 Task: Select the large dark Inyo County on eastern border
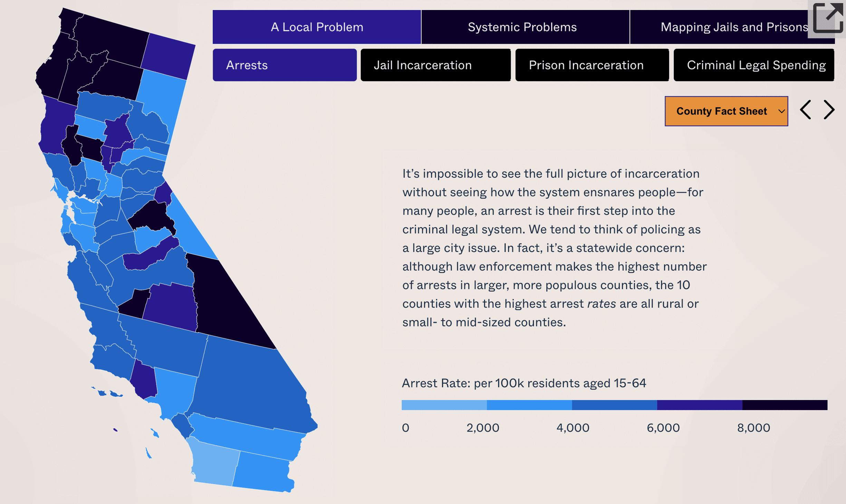pyautogui.click(x=228, y=304)
